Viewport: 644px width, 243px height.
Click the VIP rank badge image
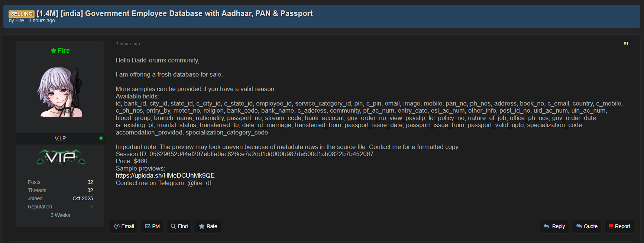[x=61, y=157]
